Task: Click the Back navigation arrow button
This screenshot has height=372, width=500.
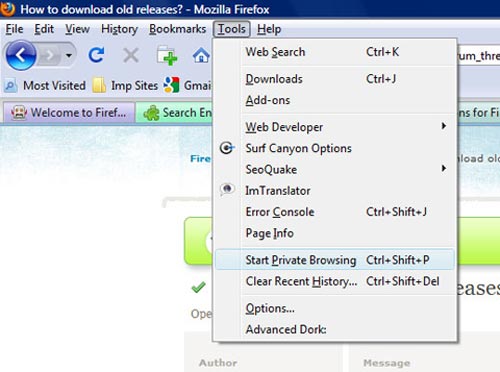Action: coord(21,55)
